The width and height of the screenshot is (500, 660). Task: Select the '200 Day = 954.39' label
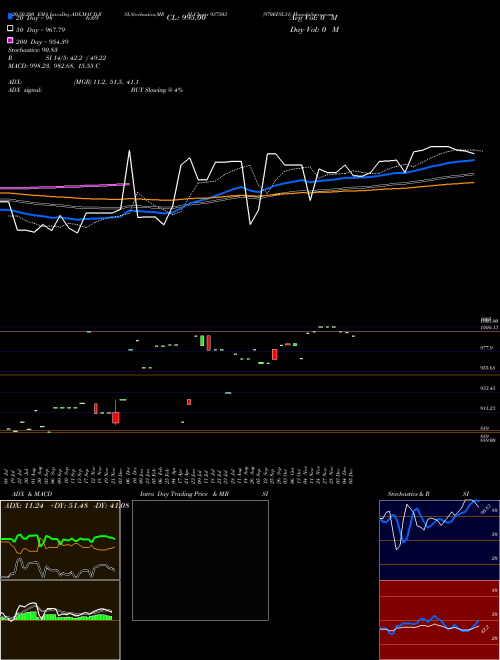(x=43, y=42)
